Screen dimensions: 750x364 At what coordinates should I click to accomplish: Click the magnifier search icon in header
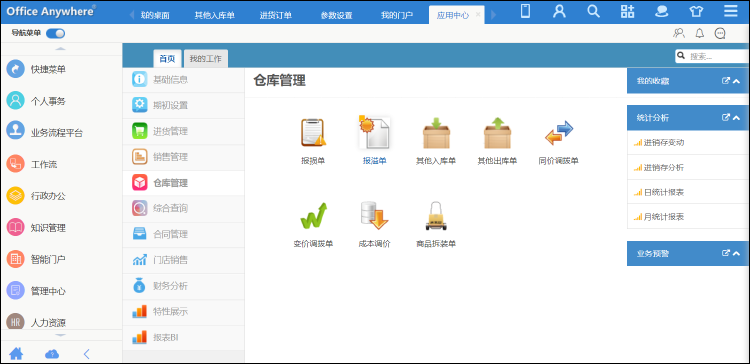[x=593, y=11]
